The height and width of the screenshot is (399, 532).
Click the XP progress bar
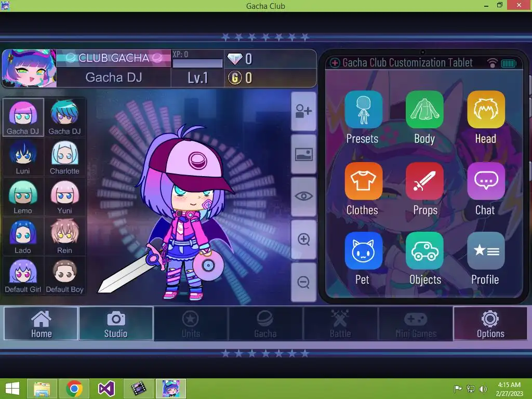pyautogui.click(x=197, y=63)
